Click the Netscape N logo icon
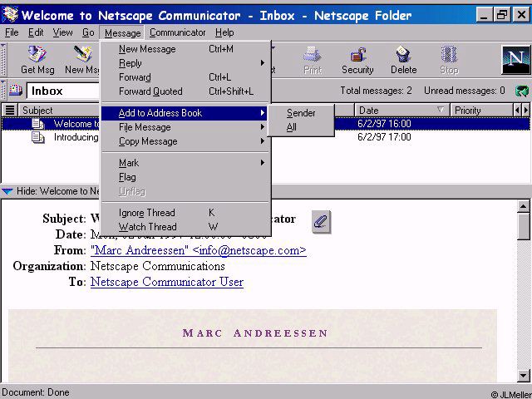This screenshot has width=532, height=399. (x=515, y=60)
